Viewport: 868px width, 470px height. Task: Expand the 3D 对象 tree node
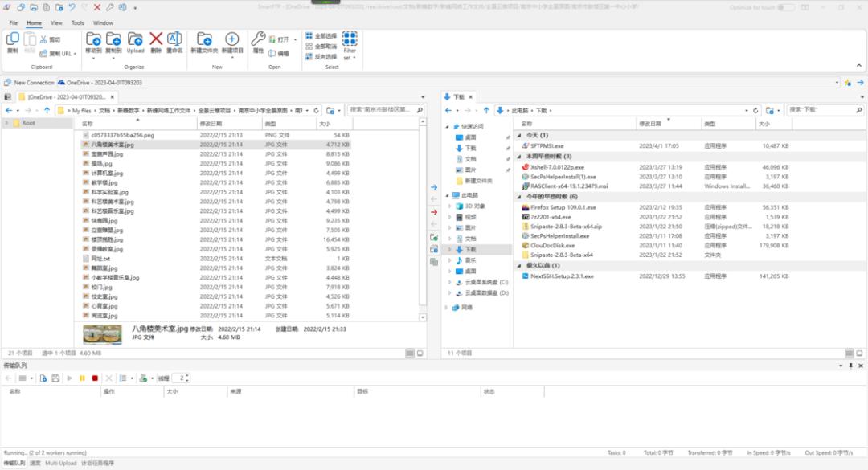(x=449, y=206)
